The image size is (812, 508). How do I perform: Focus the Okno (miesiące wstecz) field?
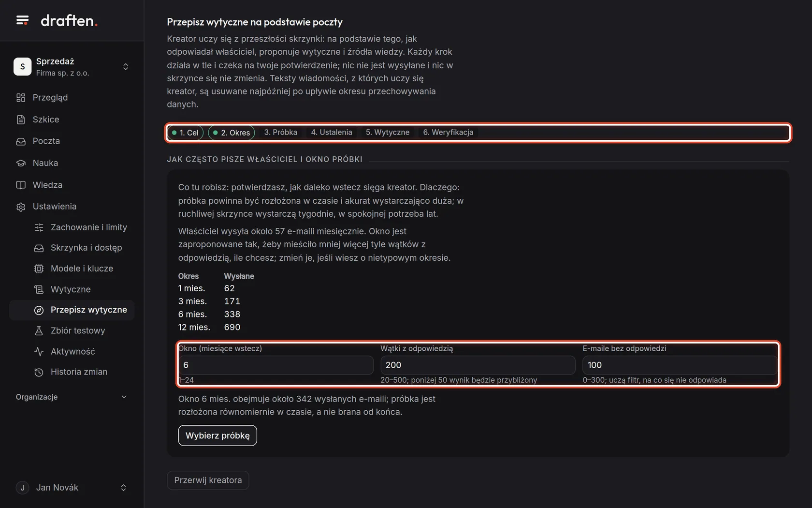(x=276, y=365)
